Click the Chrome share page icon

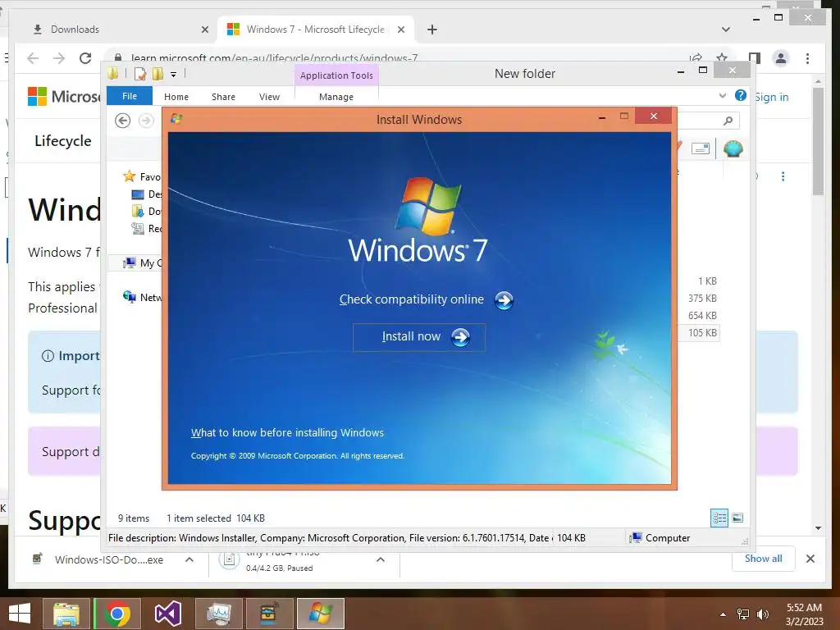point(696,57)
